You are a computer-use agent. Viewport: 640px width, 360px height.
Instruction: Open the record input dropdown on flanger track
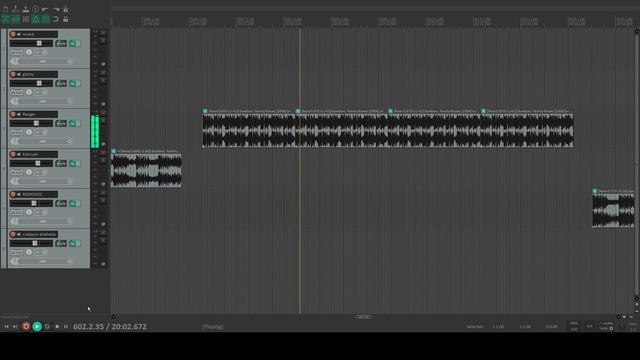(43, 141)
